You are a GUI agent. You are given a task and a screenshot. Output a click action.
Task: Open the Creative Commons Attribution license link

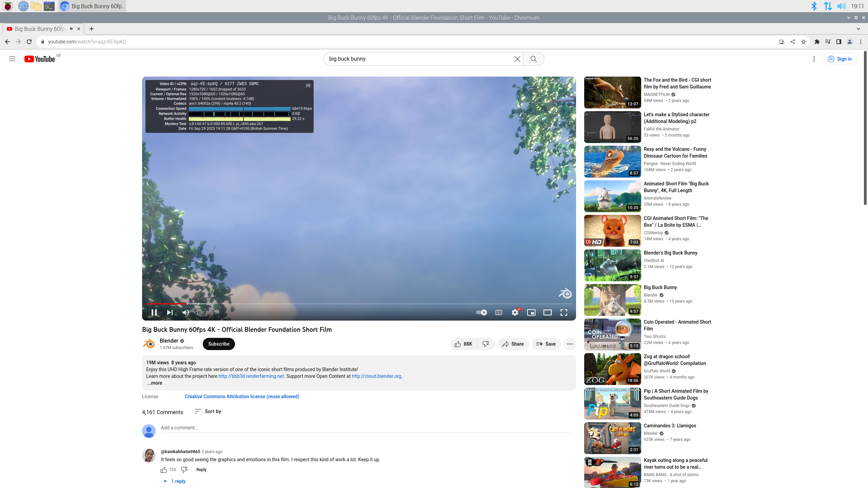242,396
